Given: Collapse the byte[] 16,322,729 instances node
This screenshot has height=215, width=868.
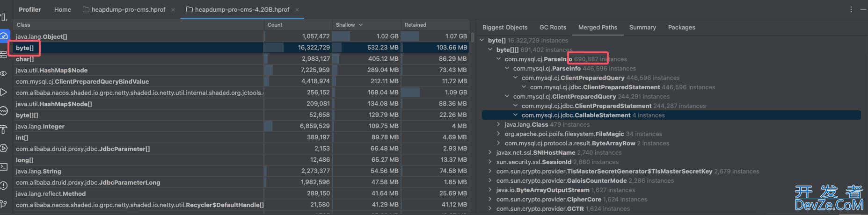Looking at the screenshot, I should (482, 40).
